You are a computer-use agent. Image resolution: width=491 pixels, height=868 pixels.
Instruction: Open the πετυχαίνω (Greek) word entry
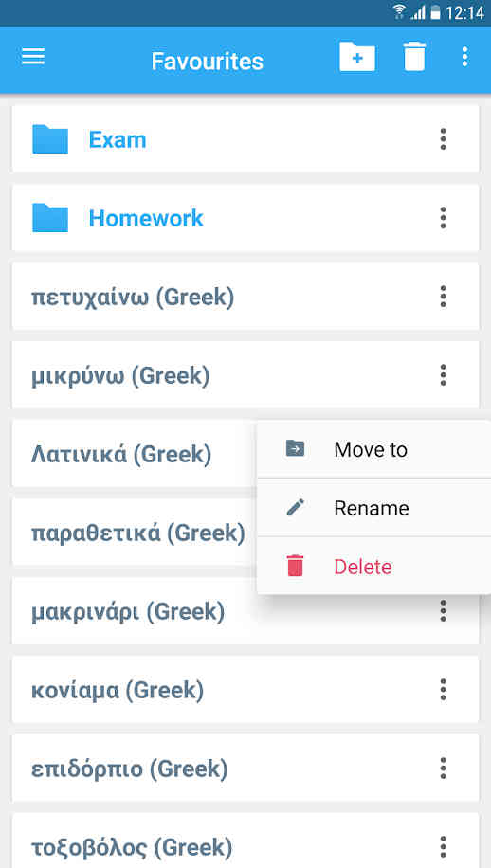point(245,297)
